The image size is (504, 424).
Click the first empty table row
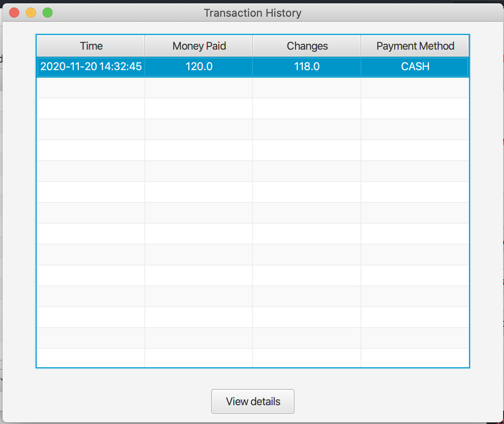point(252,87)
